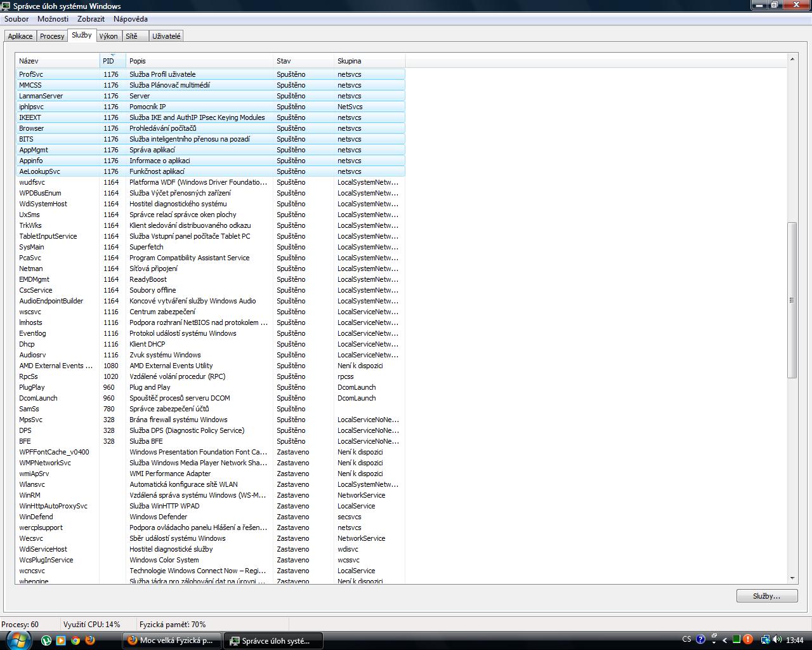Viewport: 812px width, 650px height.
Task: Select the Služby tab
Action: pos(82,35)
